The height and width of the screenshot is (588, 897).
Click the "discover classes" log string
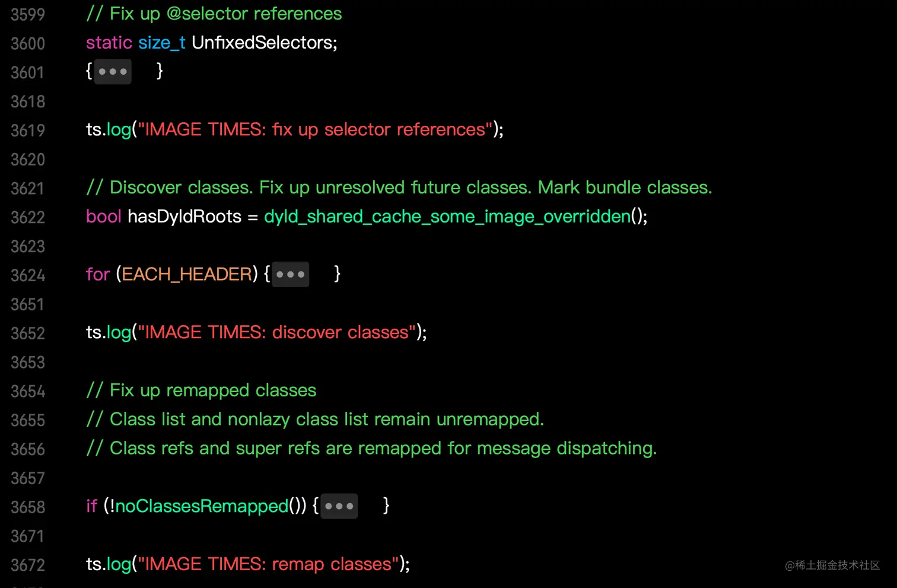click(x=276, y=332)
